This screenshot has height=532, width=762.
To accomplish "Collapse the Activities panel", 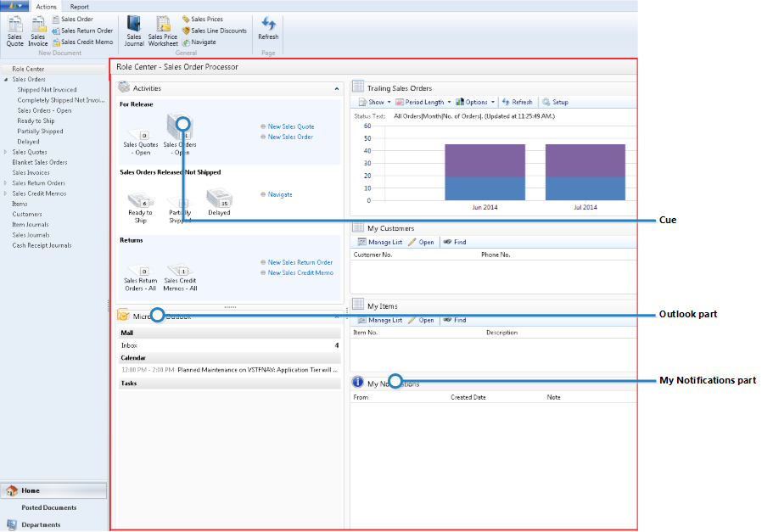I will [x=337, y=87].
